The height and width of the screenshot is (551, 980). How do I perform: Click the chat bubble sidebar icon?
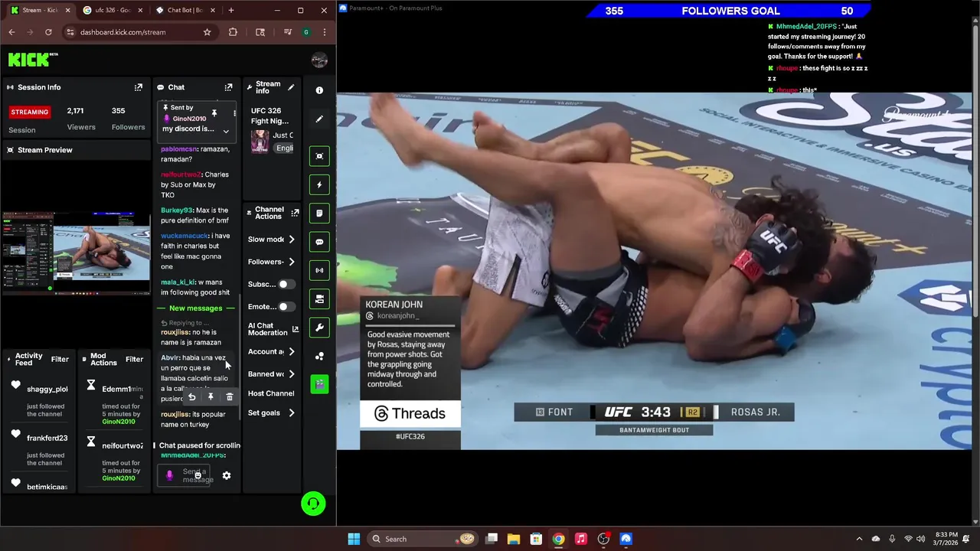coord(319,242)
